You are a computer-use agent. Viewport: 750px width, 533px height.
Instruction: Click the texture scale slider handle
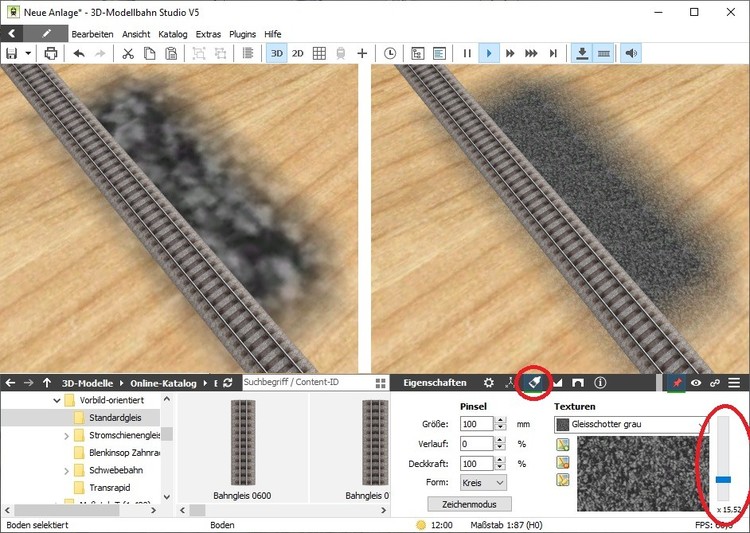[x=724, y=480]
